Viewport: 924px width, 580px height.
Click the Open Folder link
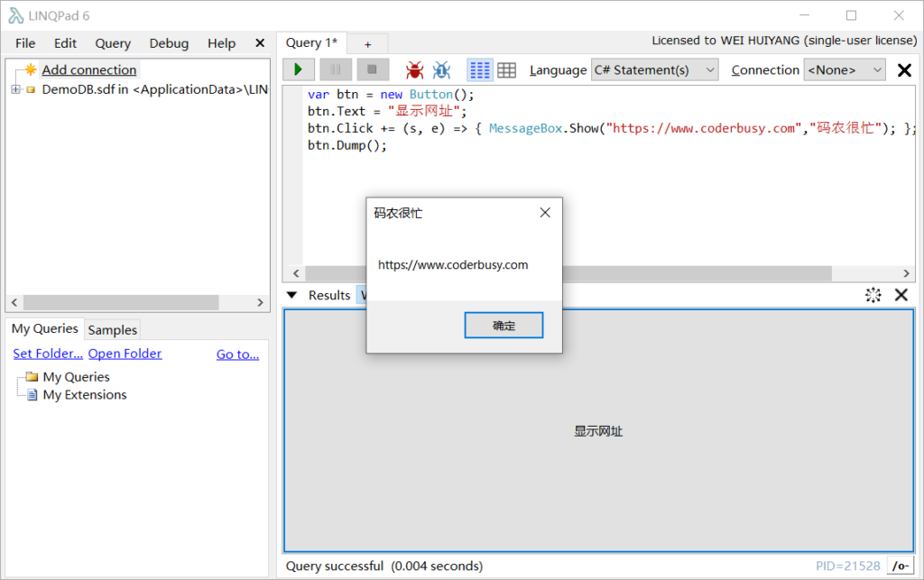[125, 354]
